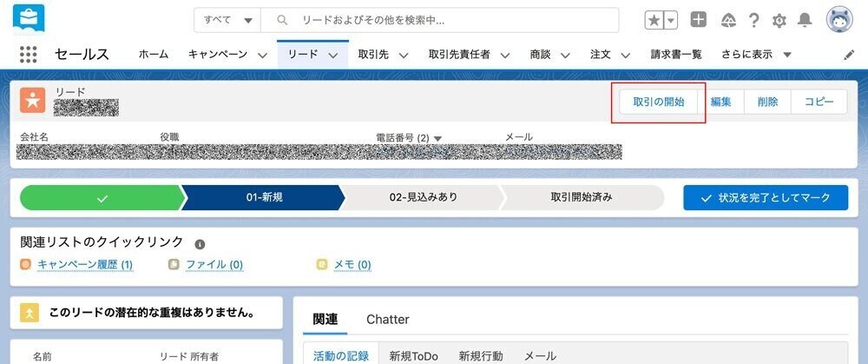Open the リード tab
The image size is (868, 364).
303,55
